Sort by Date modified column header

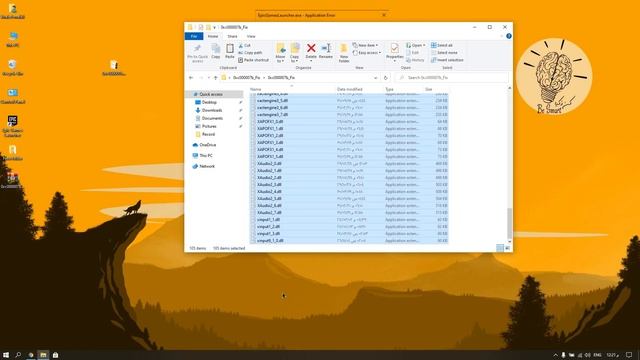(349, 89)
